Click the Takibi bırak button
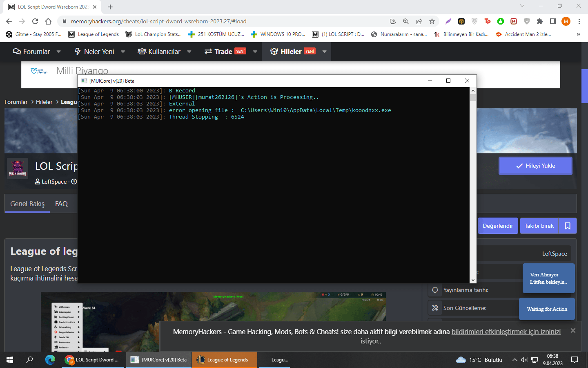 539,226
